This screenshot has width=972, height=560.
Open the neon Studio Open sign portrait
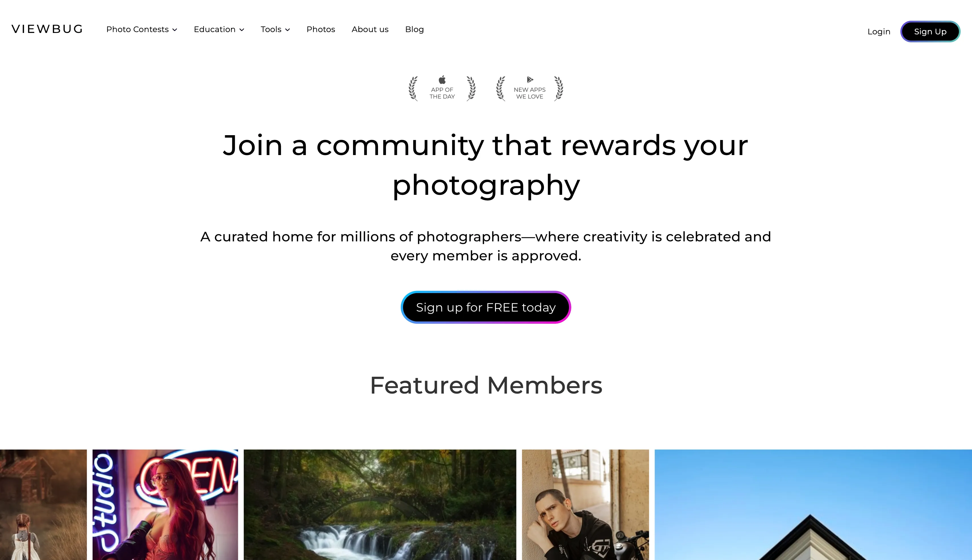pos(165,505)
